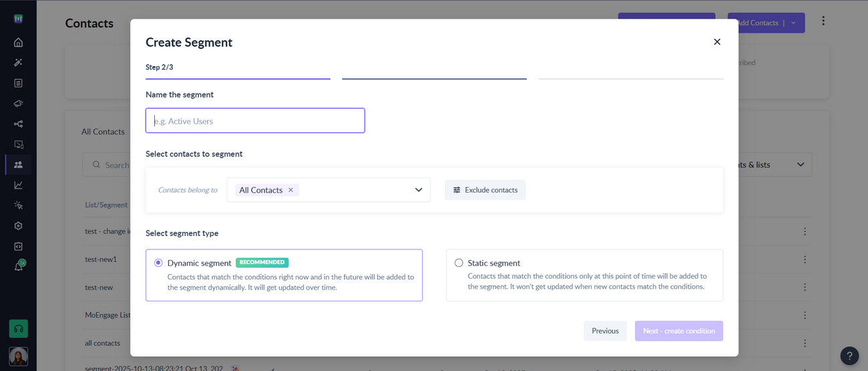The image size is (868, 371).
Task: Click the Previous button
Action: coord(605,331)
